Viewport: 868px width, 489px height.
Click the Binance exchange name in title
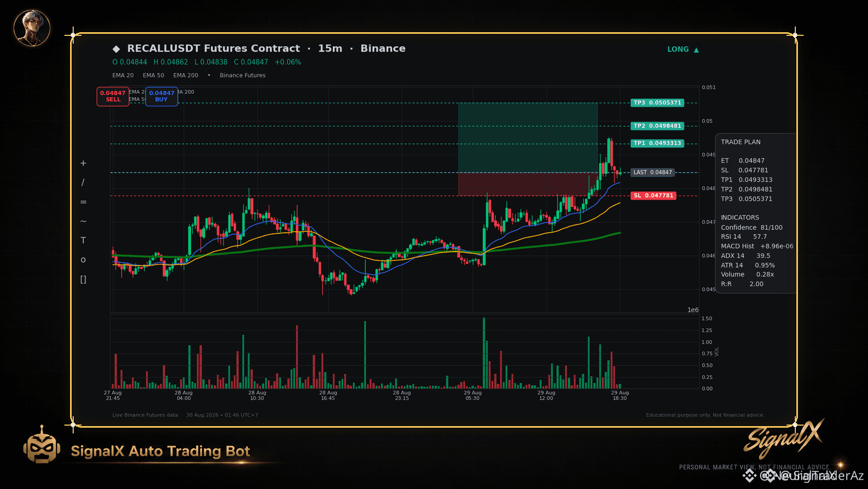point(383,48)
